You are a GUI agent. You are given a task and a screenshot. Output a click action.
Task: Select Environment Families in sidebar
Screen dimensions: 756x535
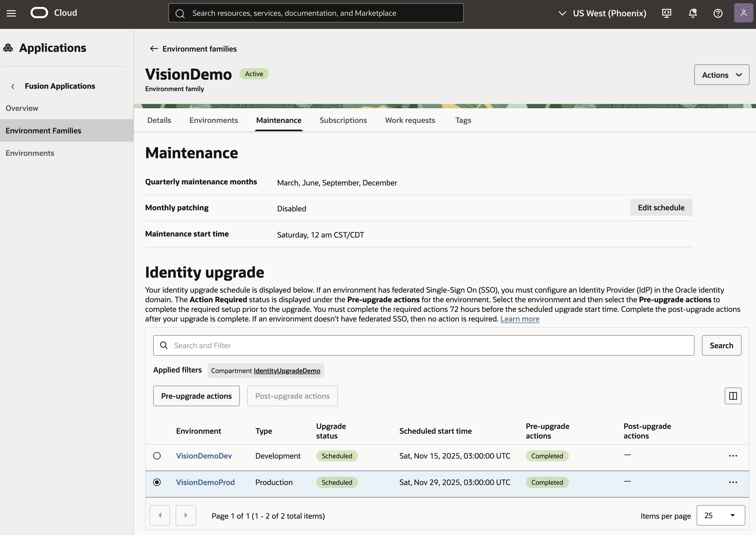(x=67, y=130)
